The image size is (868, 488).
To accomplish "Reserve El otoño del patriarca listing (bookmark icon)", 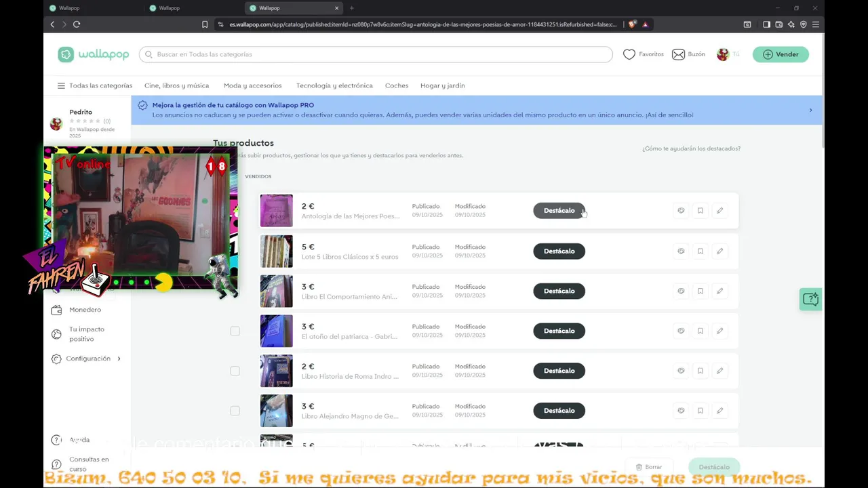I will pos(701,331).
